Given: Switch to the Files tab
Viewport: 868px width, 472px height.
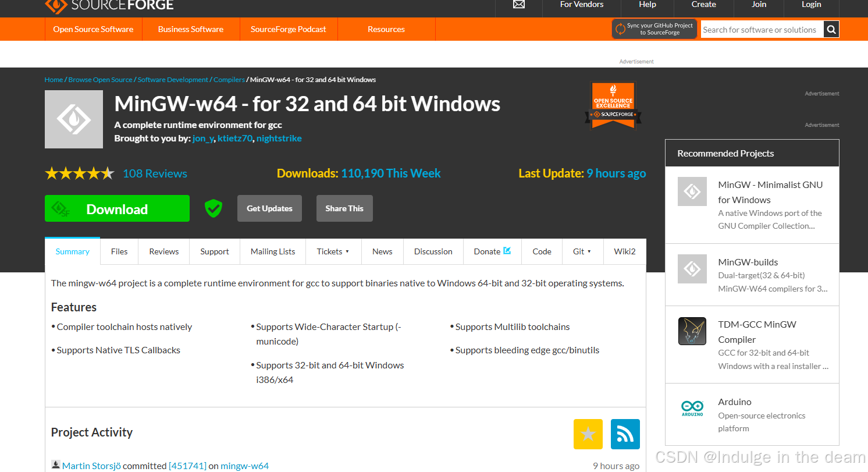Looking at the screenshot, I should [x=119, y=251].
